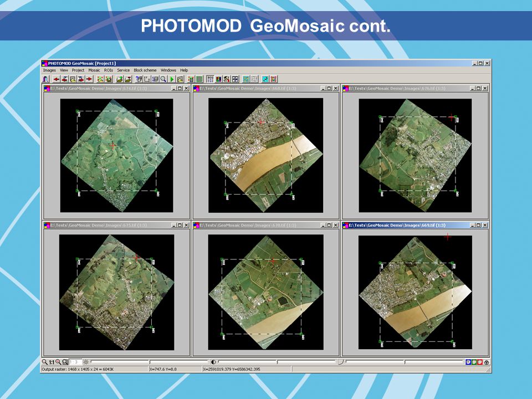Open the slider settings toolbar icon
The height and width of the screenshot is (399, 532).
tap(211, 79)
